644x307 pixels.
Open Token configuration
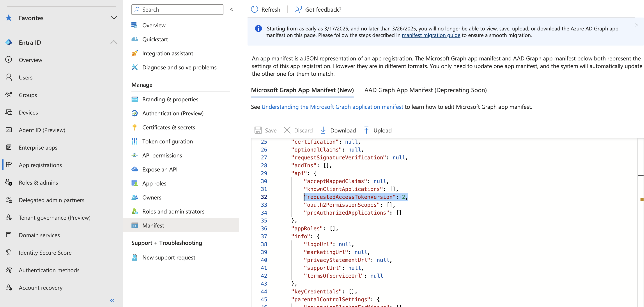point(168,141)
